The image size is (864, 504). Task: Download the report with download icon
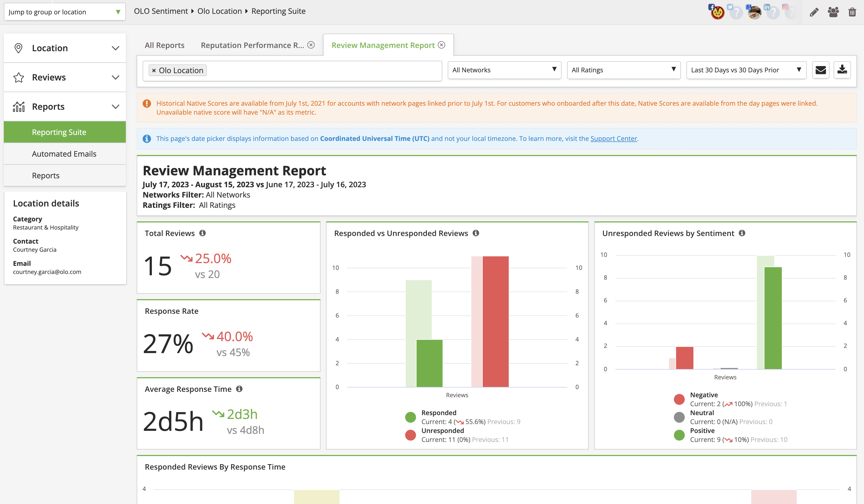point(842,70)
